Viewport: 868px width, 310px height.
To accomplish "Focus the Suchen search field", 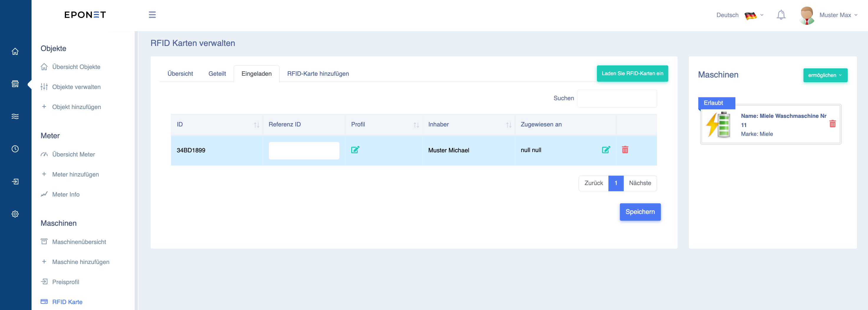I will tap(617, 98).
